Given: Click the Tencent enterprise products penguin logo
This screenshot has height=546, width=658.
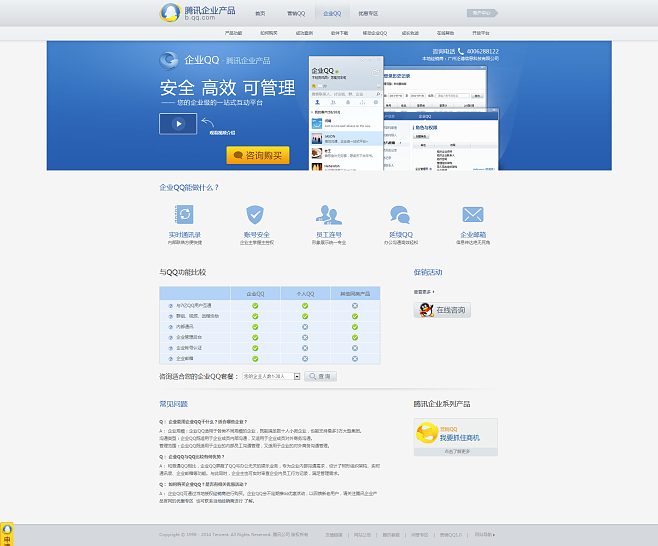Looking at the screenshot, I should point(170,13).
